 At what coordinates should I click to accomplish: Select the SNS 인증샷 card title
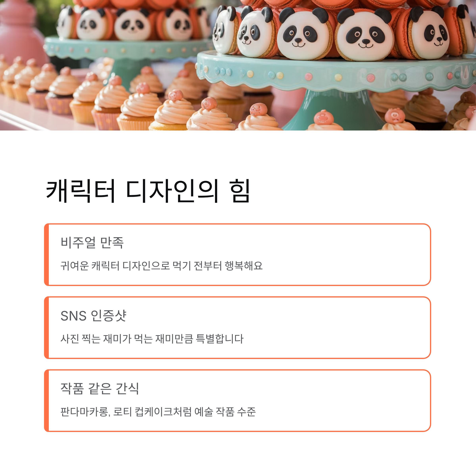[93, 316]
